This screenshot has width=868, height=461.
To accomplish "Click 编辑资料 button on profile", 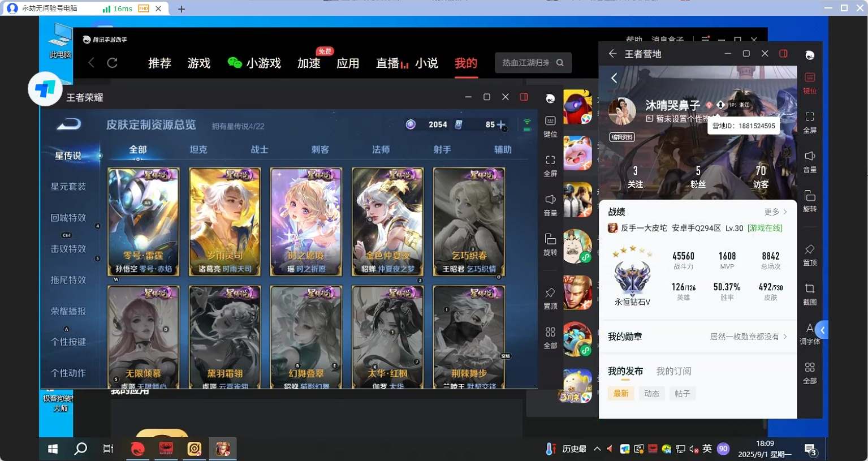I will (x=622, y=137).
